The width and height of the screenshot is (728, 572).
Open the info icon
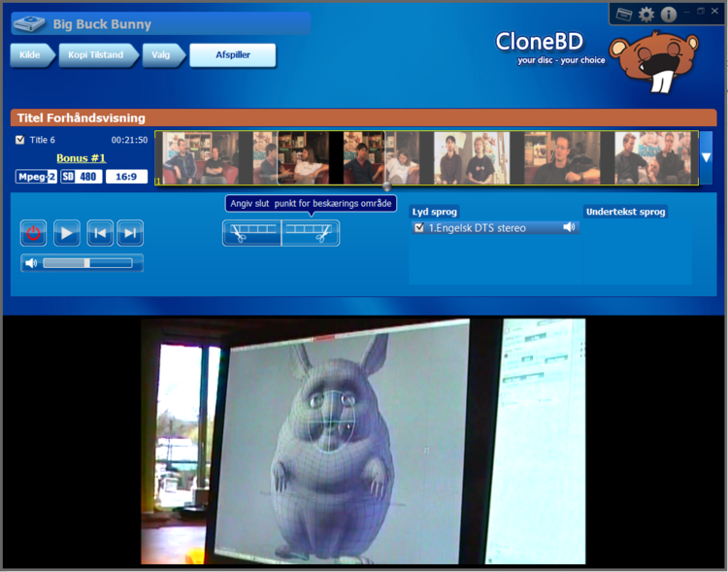[x=669, y=15]
